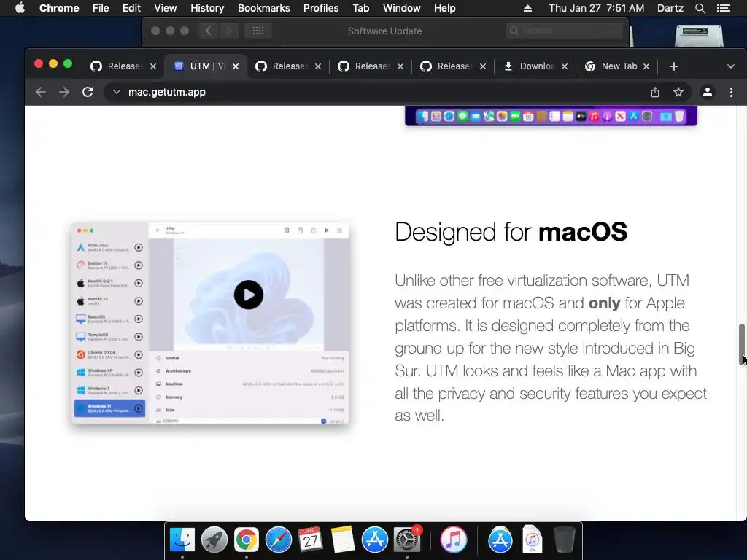Switch to the New Tab tab
Screen dimensions: 747x560
[619, 66]
